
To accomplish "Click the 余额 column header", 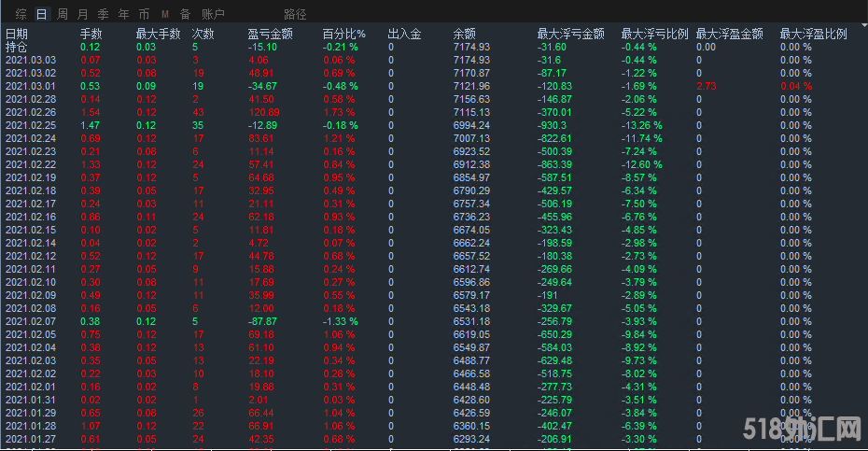I will (x=464, y=34).
